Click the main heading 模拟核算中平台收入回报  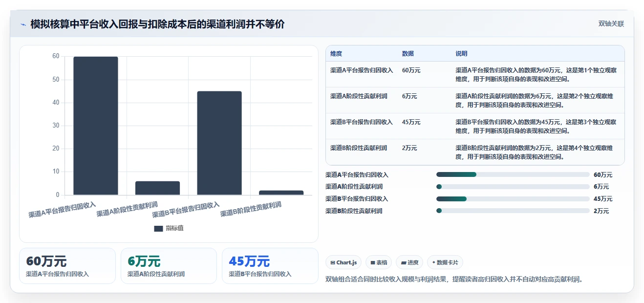[157, 24]
